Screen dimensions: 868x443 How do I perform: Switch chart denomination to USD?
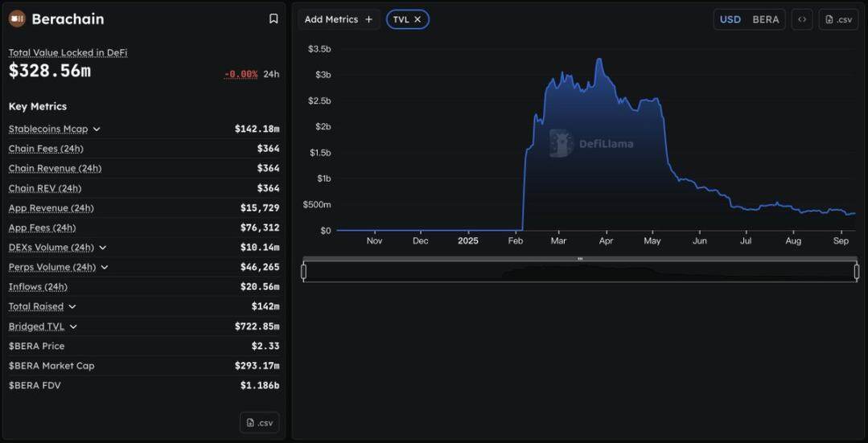730,19
